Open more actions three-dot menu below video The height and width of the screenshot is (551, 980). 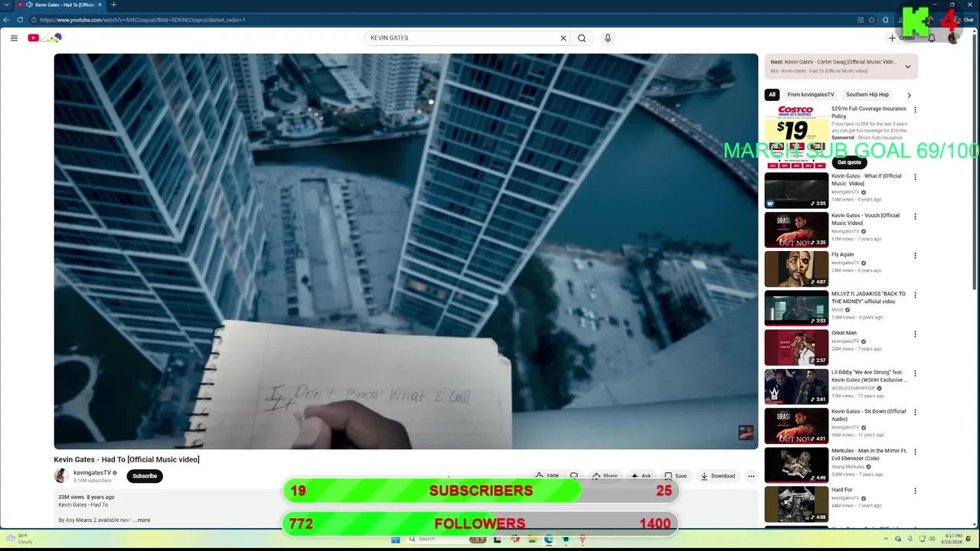pos(751,476)
